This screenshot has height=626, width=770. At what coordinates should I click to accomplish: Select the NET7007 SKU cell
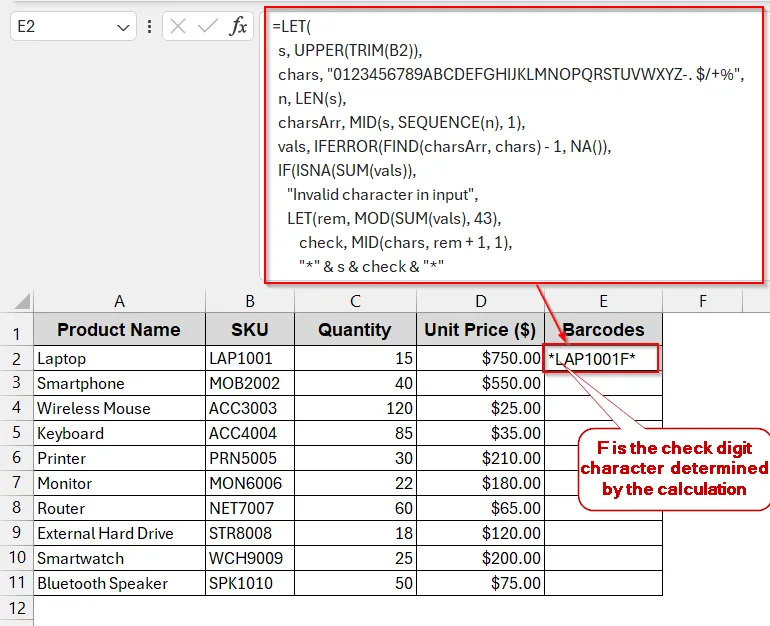coord(250,509)
